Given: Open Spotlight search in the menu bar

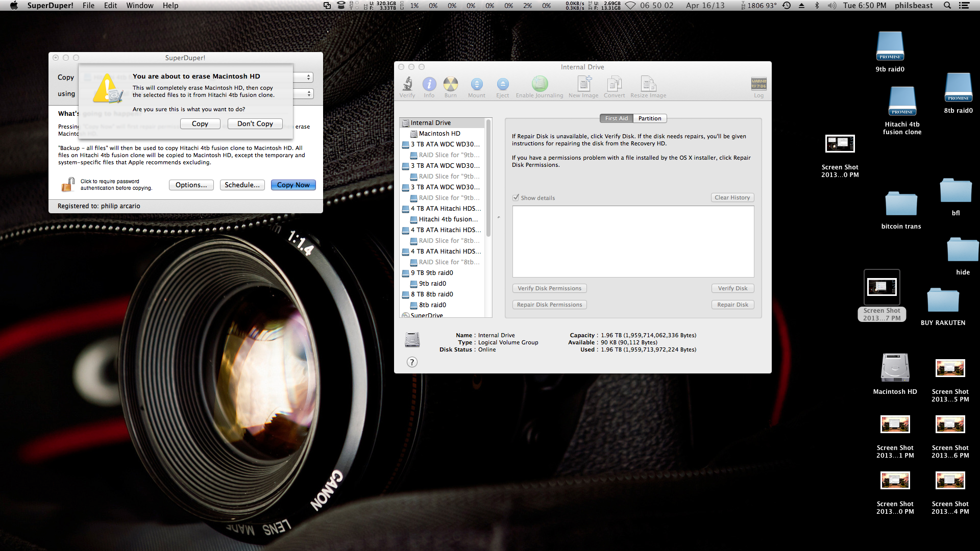Looking at the screenshot, I should (947, 6).
